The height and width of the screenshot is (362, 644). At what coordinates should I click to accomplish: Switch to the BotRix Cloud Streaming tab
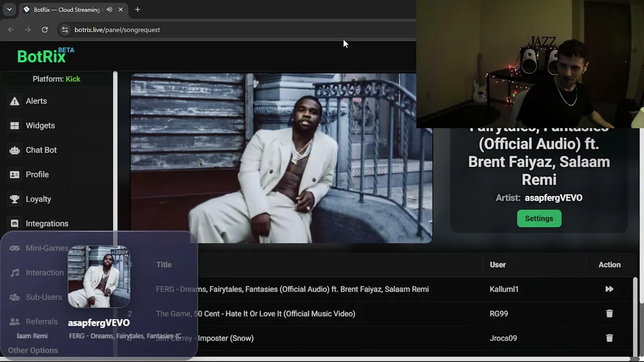point(66,10)
